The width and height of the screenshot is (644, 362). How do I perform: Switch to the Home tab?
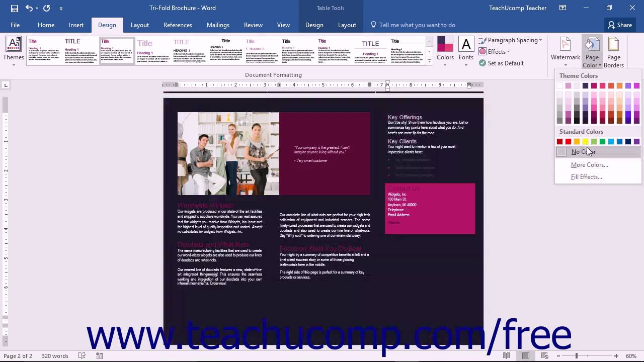coord(46,25)
